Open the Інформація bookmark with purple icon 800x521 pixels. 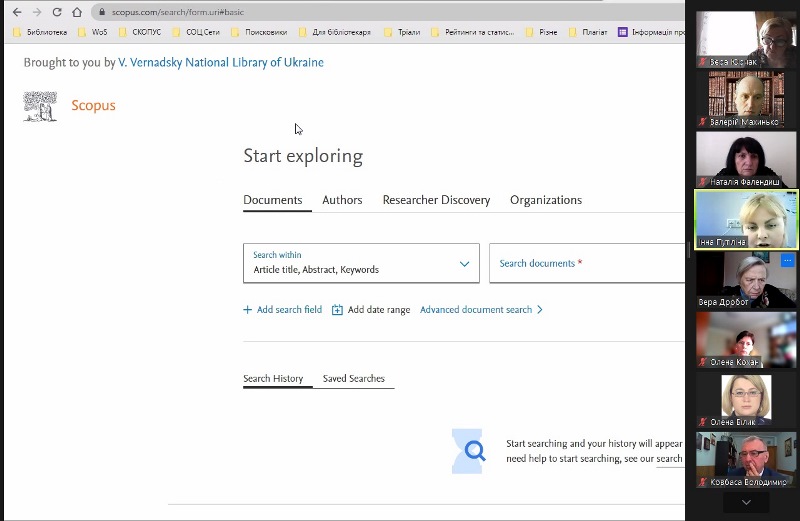click(651, 32)
